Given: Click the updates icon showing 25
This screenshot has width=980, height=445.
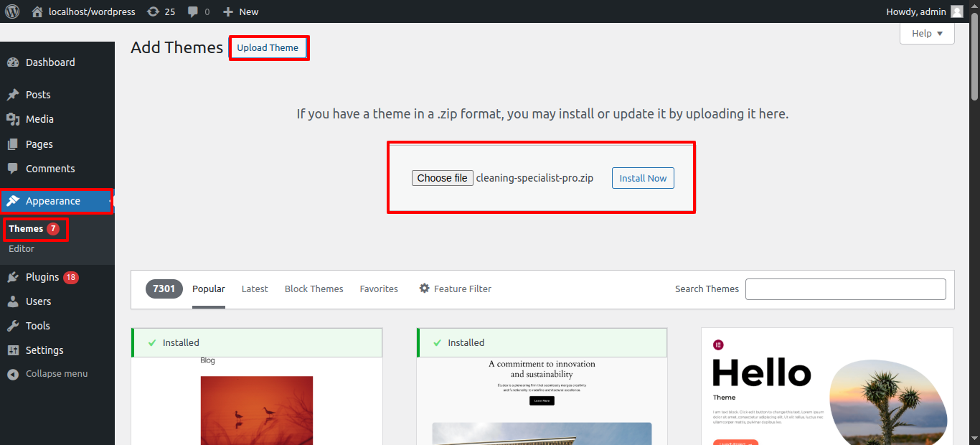Looking at the screenshot, I should tap(154, 11).
